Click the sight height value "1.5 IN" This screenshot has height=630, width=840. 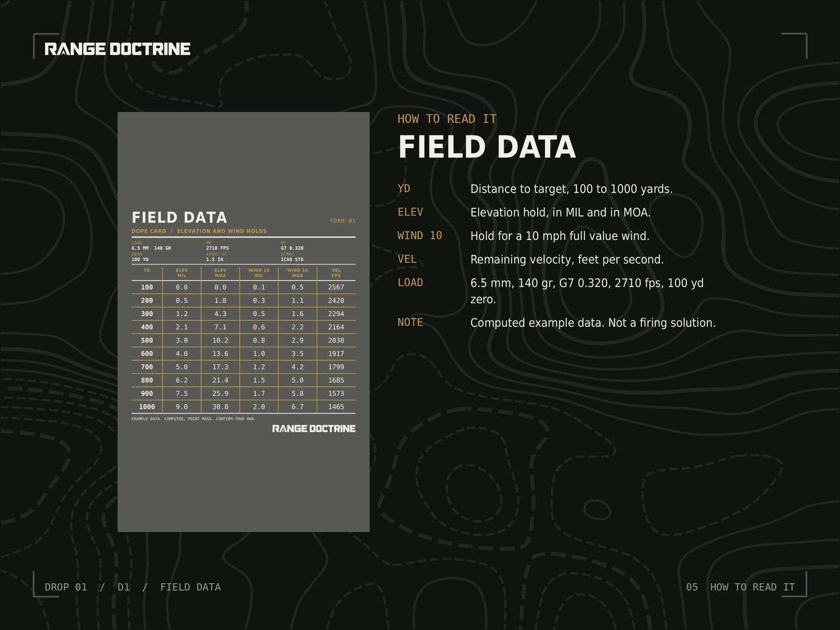click(215, 259)
